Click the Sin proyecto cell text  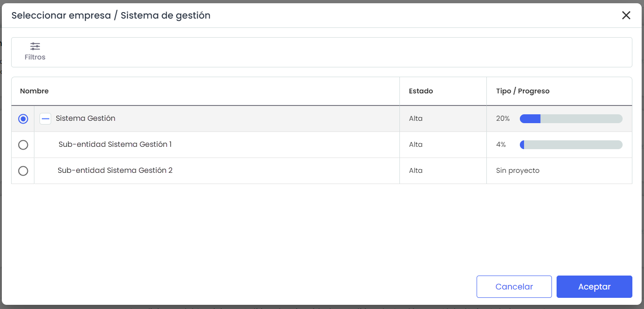[x=518, y=171]
